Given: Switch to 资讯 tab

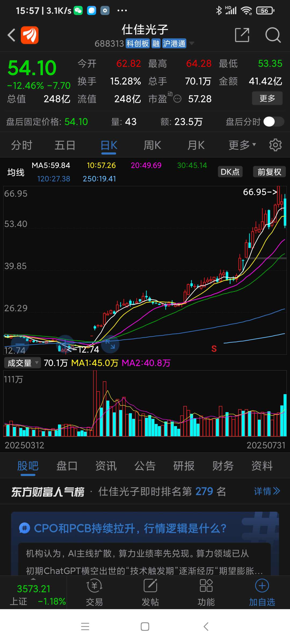Looking at the screenshot, I should point(106,466).
